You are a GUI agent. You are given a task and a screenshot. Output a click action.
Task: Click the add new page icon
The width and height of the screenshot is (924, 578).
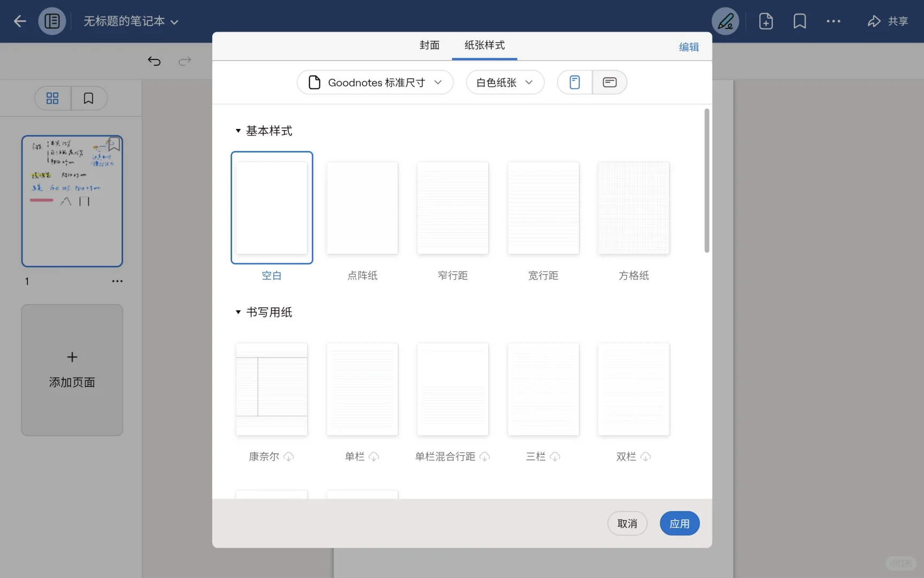766,21
